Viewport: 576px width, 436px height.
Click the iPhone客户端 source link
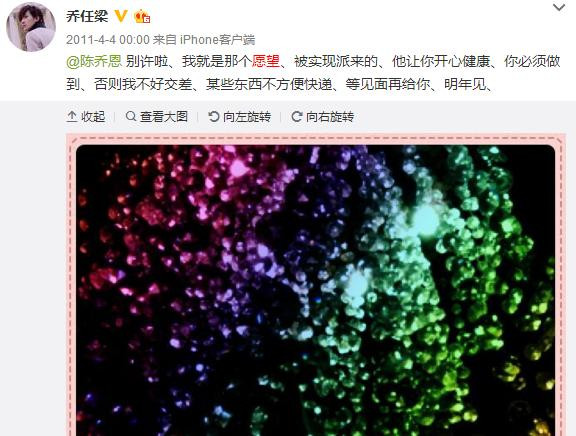tap(217, 40)
